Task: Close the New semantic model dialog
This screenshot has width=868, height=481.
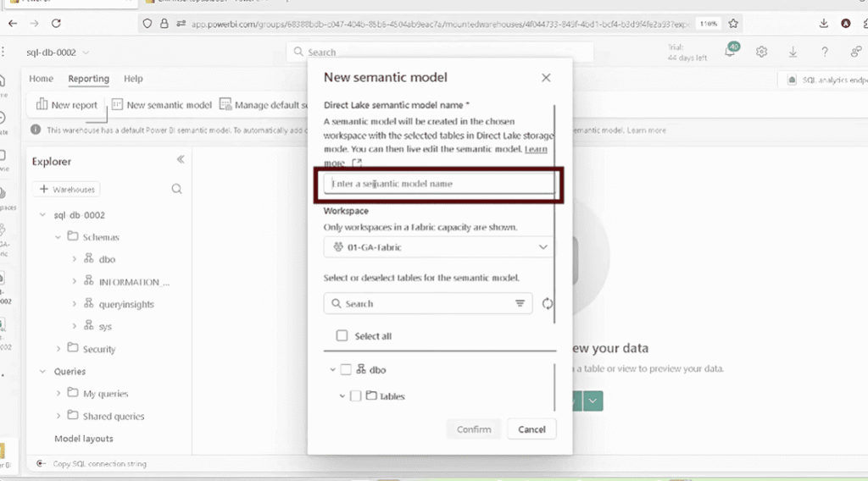Action: click(x=546, y=77)
